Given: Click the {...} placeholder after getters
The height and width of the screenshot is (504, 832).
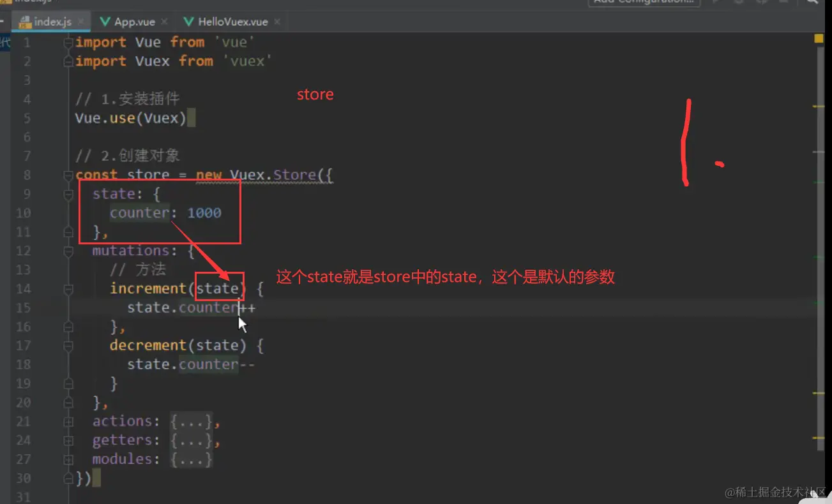Looking at the screenshot, I should point(191,440).
